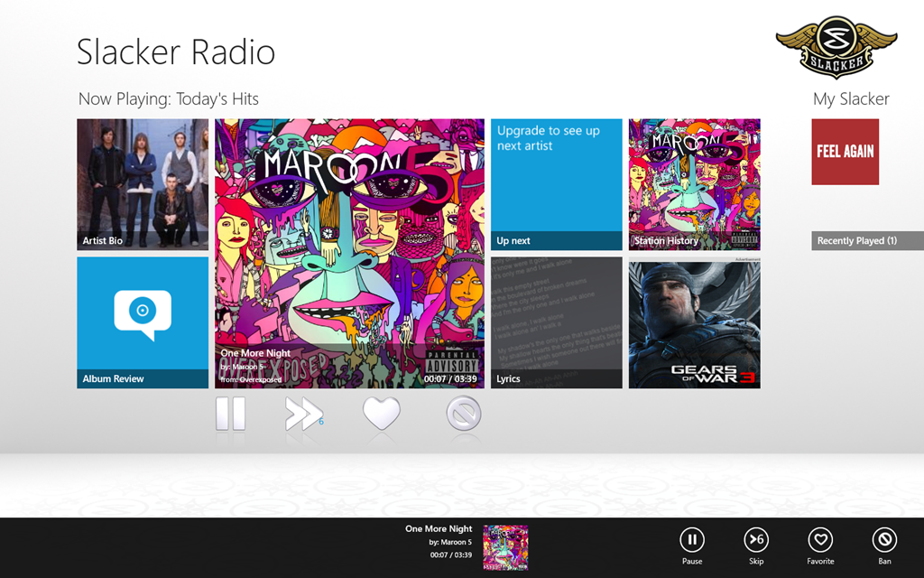
Task: Open the Up next upgrade tile
Action: pyautogui.click(x=556, y=184)
